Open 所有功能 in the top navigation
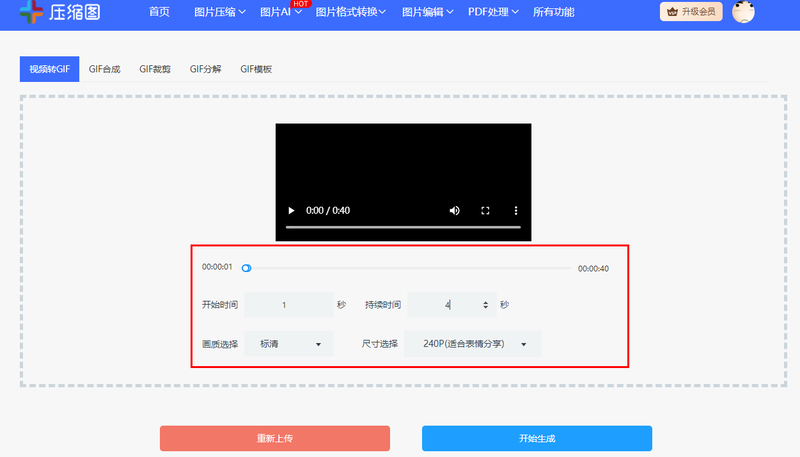The height and width of the screenshot is (457, 800). pos(554,12)
